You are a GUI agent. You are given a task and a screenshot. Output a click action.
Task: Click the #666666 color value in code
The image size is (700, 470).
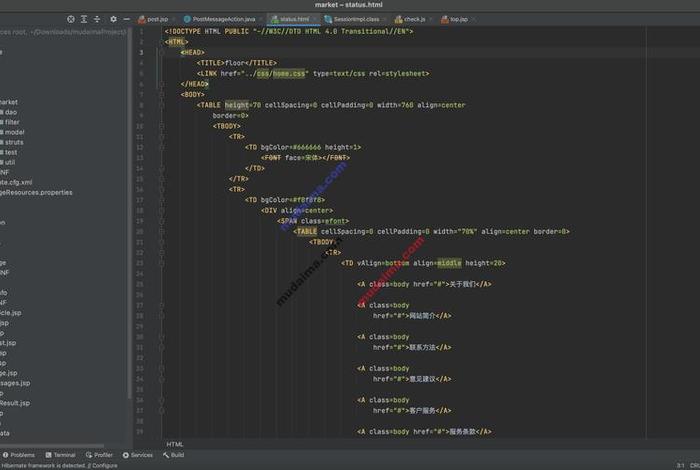click(307, 147)
